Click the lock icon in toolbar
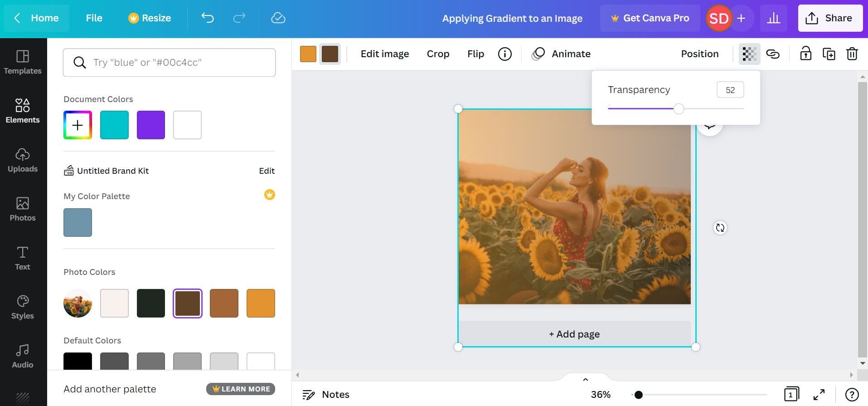The height and width of the screenshot is (406, 868). 805,54
